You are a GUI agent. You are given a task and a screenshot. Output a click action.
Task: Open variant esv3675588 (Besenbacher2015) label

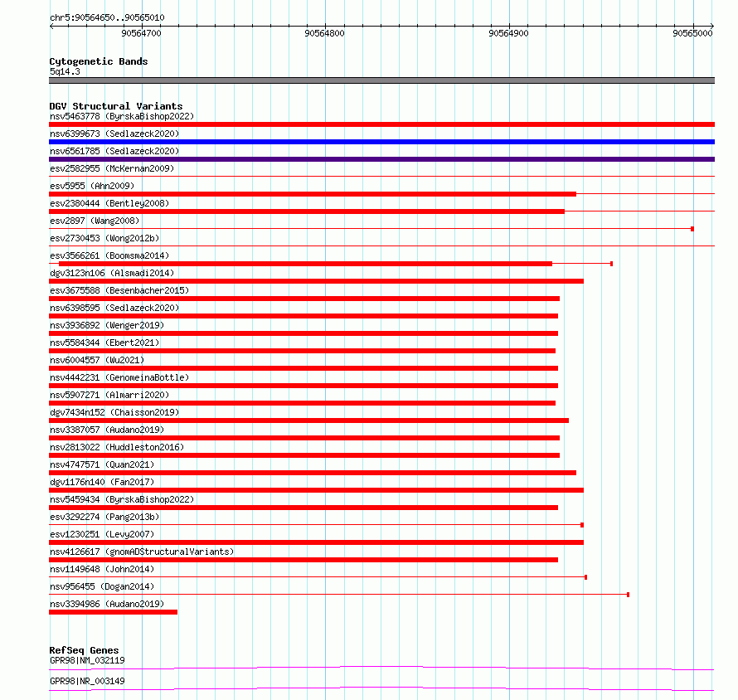pyautogui.click(x=119, y=290)
